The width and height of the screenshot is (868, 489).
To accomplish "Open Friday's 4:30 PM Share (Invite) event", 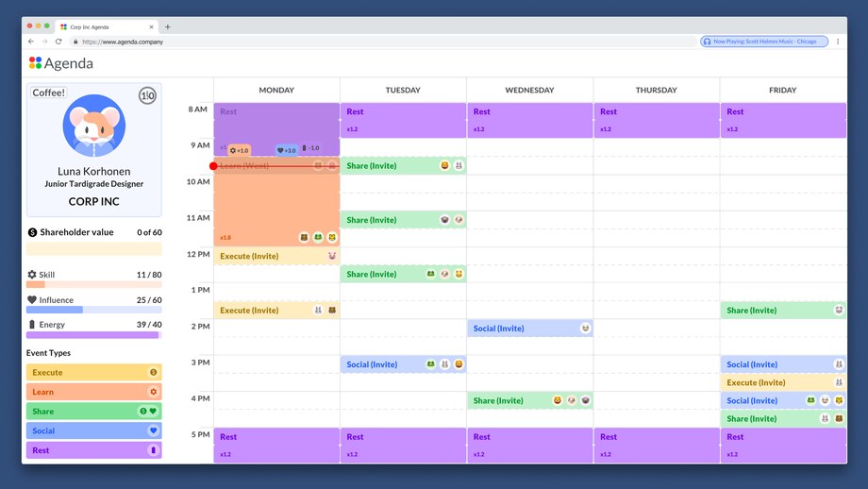I will coord(783,418).
